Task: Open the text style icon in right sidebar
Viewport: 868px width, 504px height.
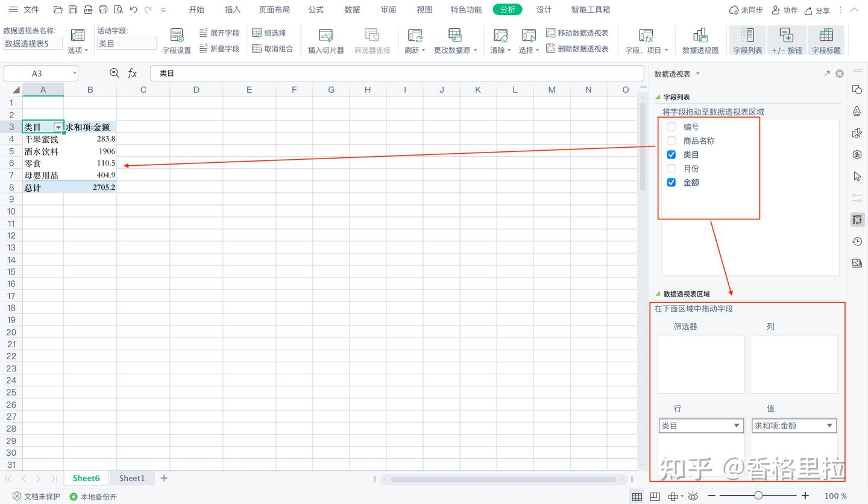Action: click(857, 111)
